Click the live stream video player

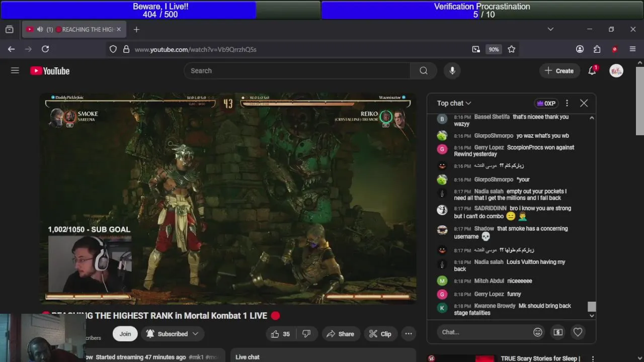228,198
